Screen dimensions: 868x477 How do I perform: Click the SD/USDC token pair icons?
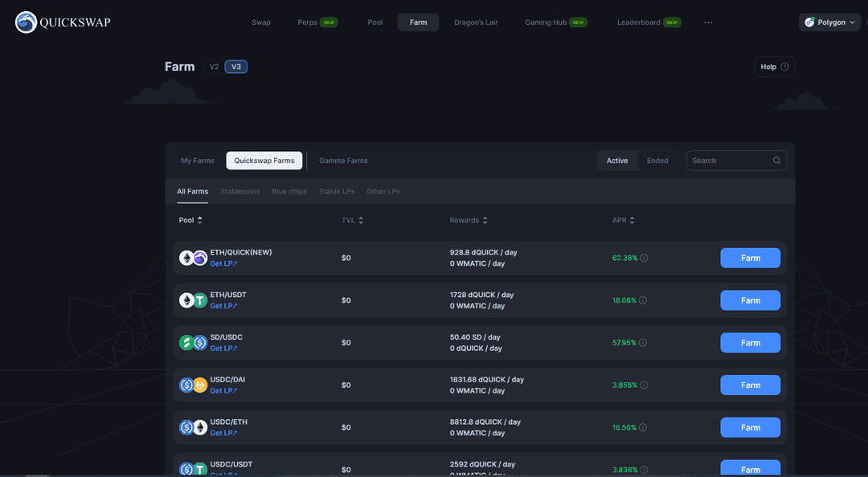pos(192,342)
